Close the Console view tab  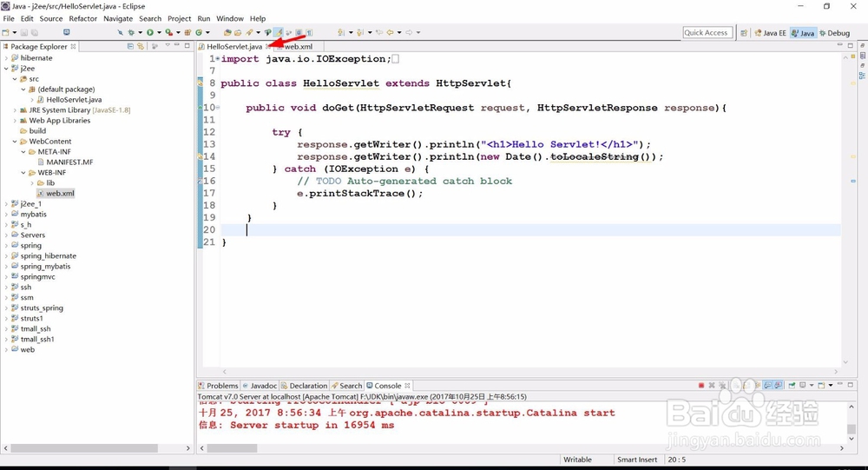tap(407, 386)
